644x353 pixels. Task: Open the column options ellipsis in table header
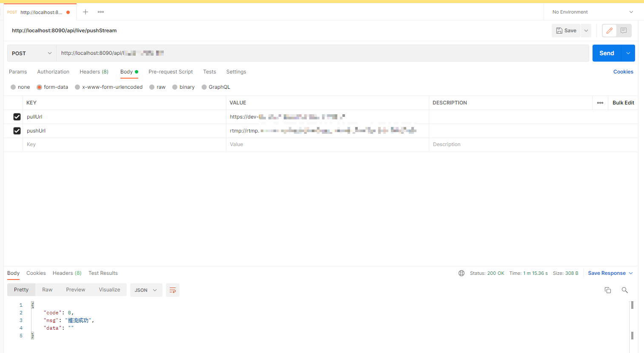600,103
